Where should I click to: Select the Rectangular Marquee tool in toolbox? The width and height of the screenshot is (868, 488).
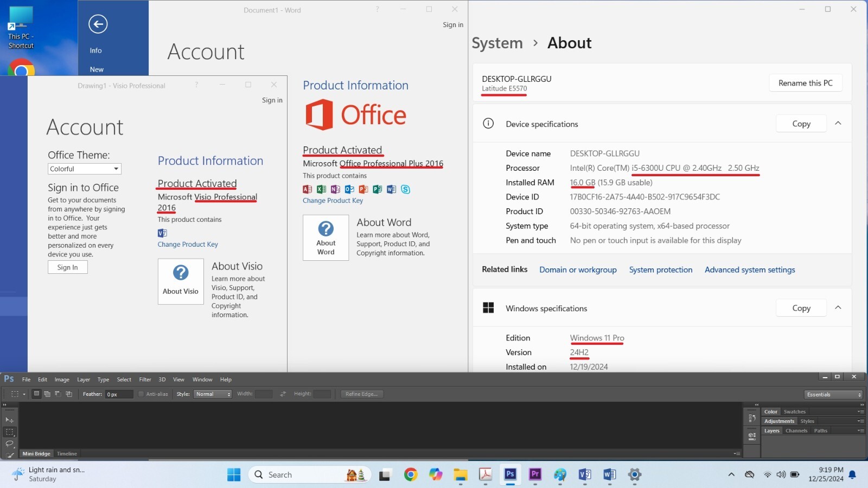point(10,432)
